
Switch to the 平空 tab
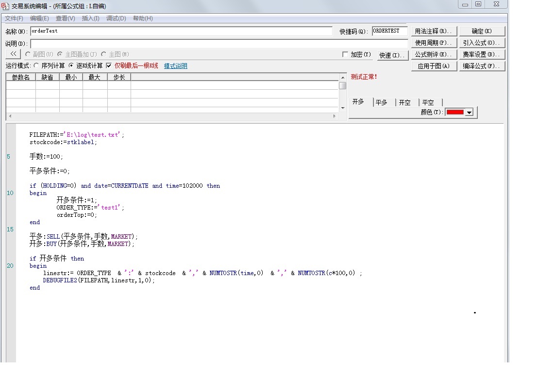coord(428,102)
